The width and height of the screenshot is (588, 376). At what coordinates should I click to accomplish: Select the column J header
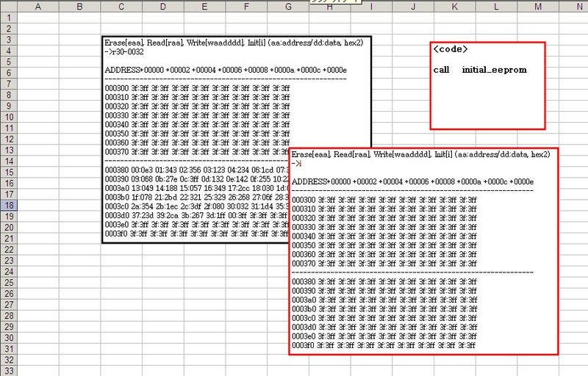[414, 7]
